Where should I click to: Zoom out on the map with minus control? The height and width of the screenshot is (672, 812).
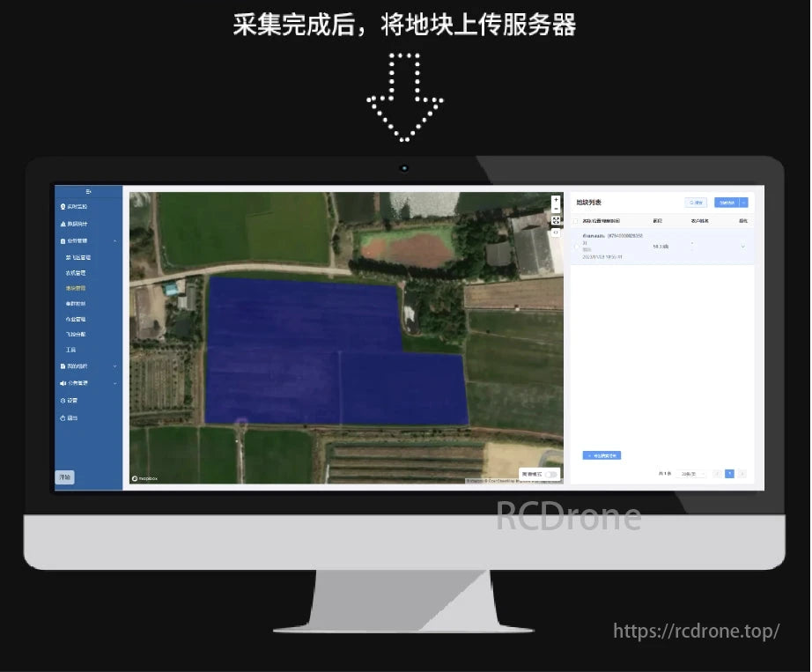(555, 209)
